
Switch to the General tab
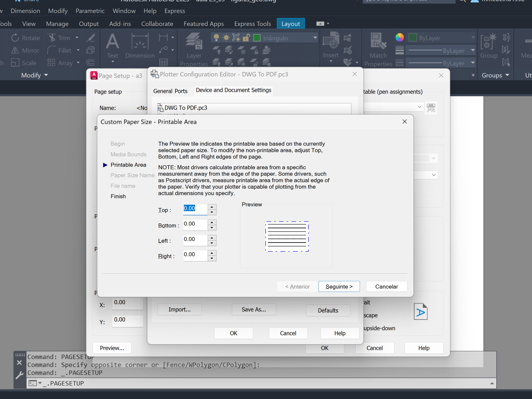[163, 91]
